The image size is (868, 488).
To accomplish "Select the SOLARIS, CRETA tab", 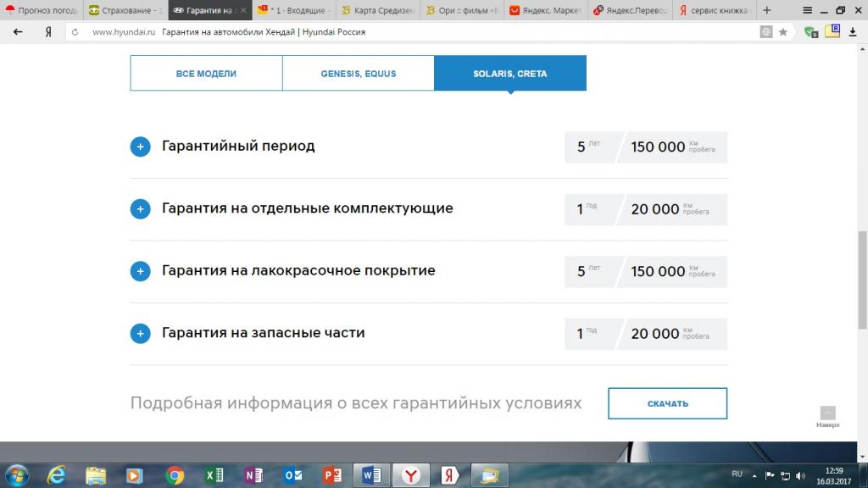I will coord(510,73).
